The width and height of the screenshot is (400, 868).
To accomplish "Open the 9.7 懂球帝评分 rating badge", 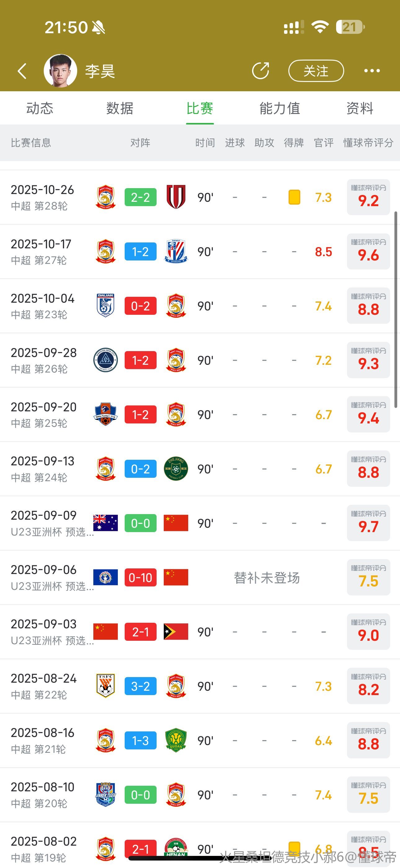I will tap(368, 523).
